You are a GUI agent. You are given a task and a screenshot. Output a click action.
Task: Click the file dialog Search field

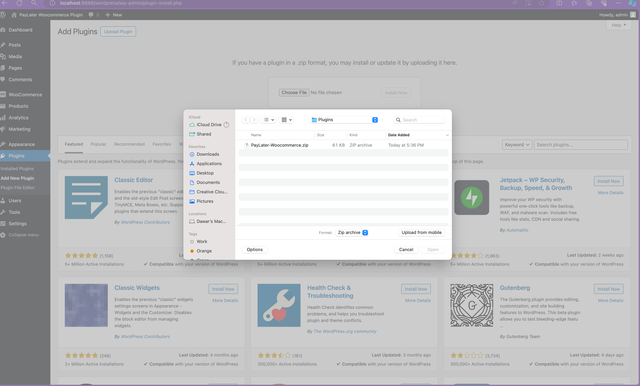(419, 120)
